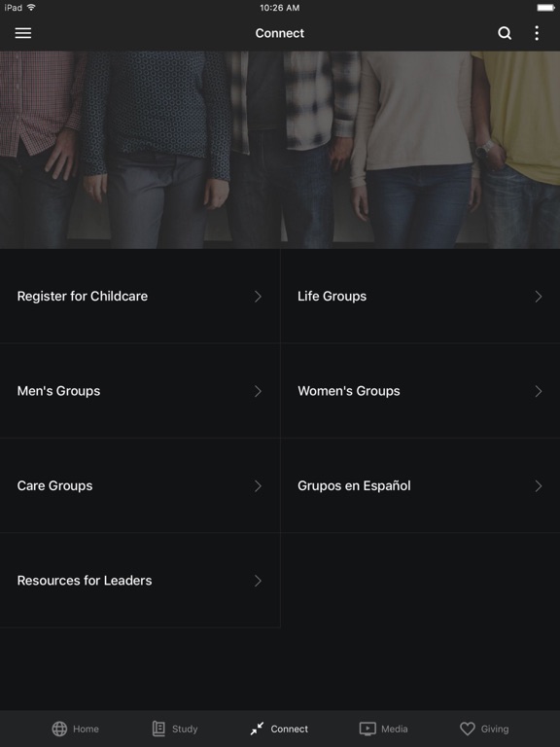Tap the Media play screen icon
This screenshot has width=560, height=747.
pyautogui.click(x=367, y=729)
